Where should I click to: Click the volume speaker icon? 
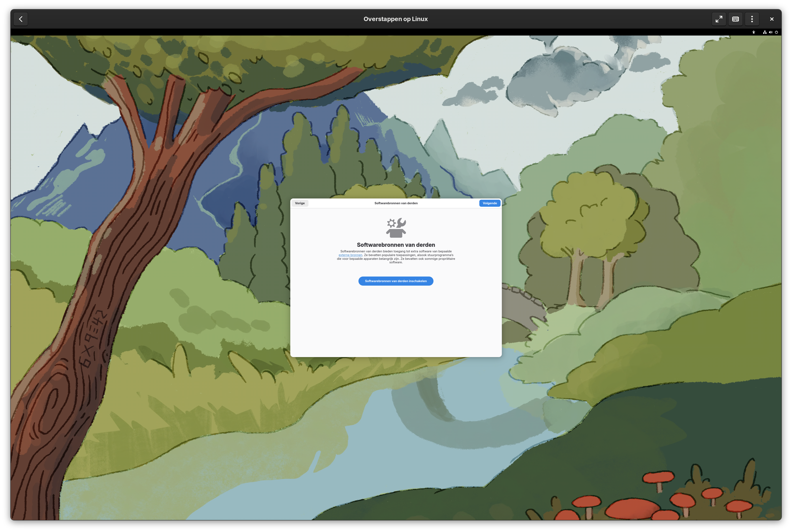771,32
